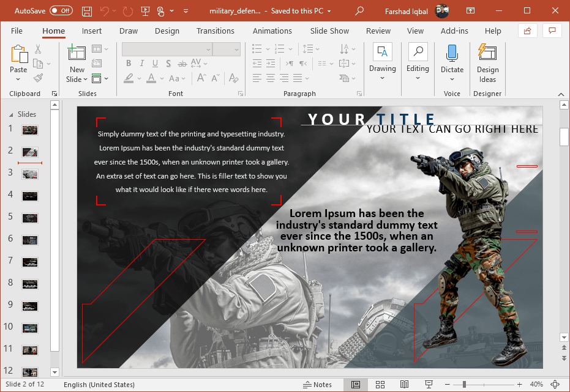570x392 pixels.
Task: Start Slide Show from status bar
Action: pos(429,385)
